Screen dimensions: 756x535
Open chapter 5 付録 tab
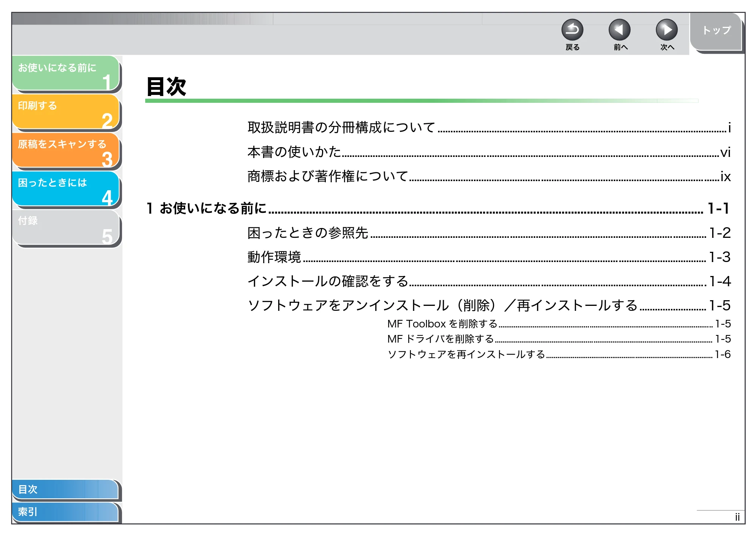[x=66, y=227]
